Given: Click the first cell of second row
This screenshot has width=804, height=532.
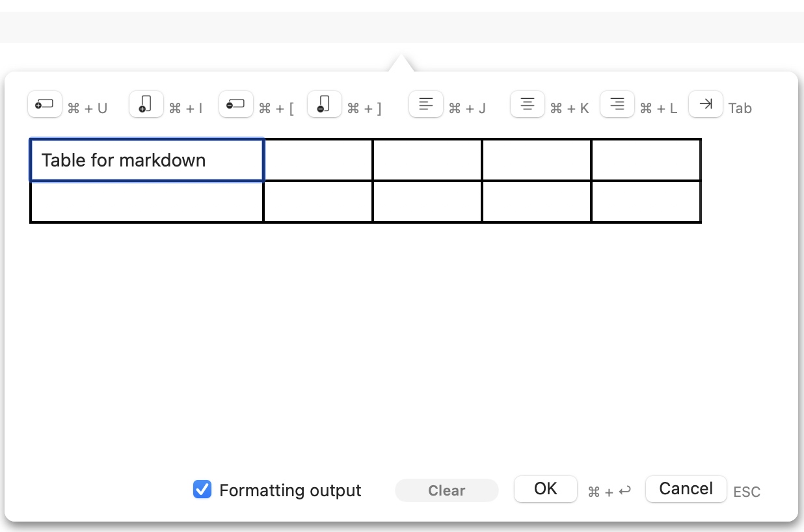Looking at the screenshot, I should click(x=147, y=202).
